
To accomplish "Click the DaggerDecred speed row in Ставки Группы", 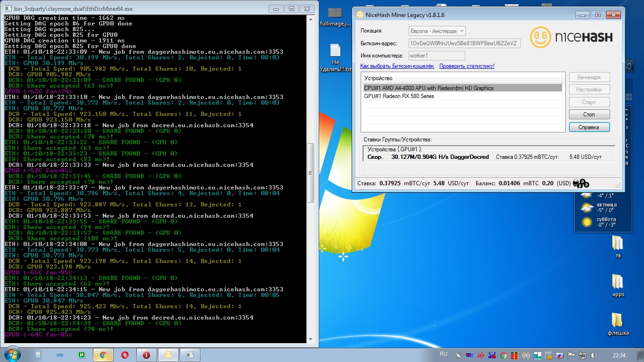I will pyautogui.click(x=488, y=157).
